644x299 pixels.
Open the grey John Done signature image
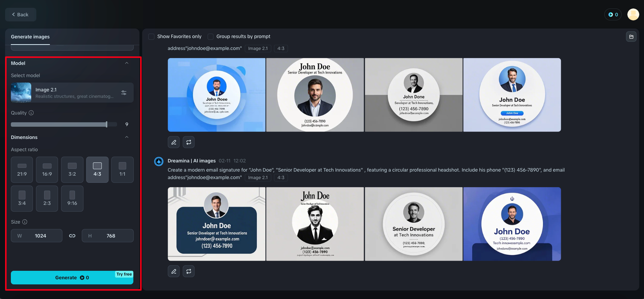(414, 95)
